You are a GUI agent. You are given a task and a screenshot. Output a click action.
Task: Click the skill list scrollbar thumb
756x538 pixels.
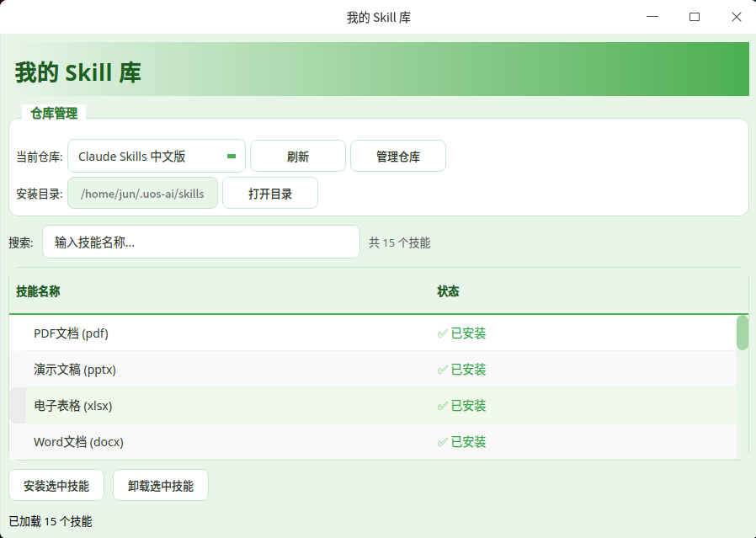coord(743,333)
